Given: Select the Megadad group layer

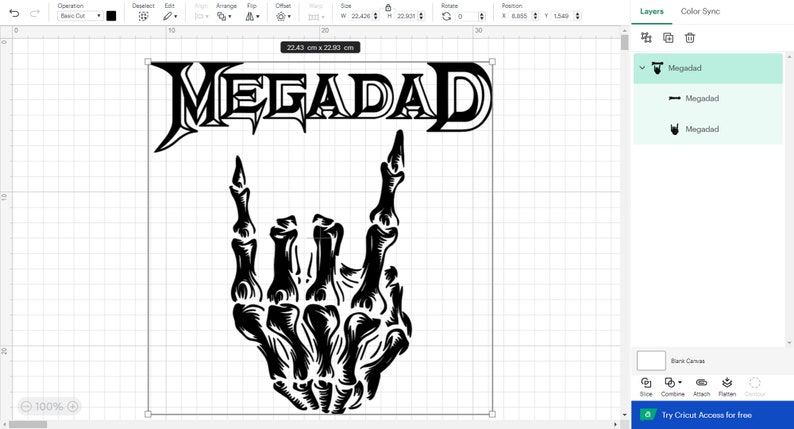Looking at the screenshot, I should point(708,68).
